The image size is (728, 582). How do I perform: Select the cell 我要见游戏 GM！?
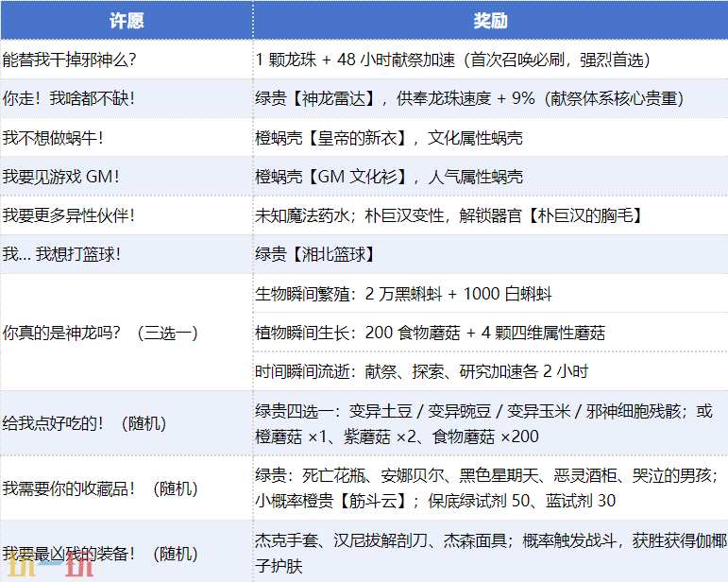127,177
